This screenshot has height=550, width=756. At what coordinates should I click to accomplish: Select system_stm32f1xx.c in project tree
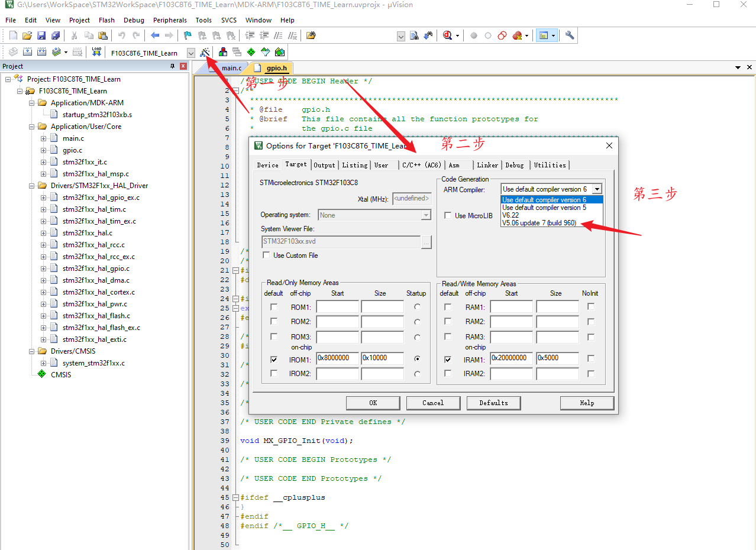tap(93, 363)
